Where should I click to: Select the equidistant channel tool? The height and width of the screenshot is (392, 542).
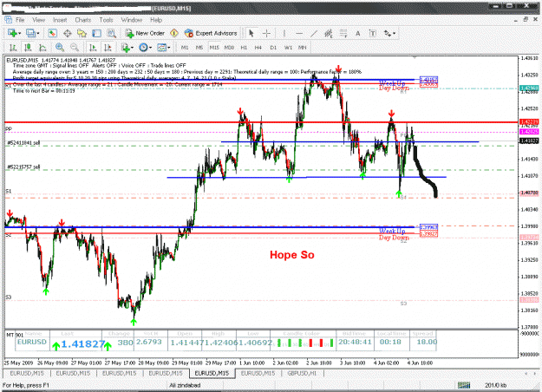[329, 33]
